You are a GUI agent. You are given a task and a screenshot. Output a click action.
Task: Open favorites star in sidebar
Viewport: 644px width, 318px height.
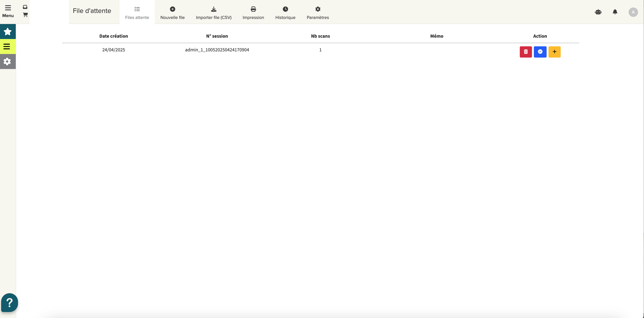click(8, 31)
